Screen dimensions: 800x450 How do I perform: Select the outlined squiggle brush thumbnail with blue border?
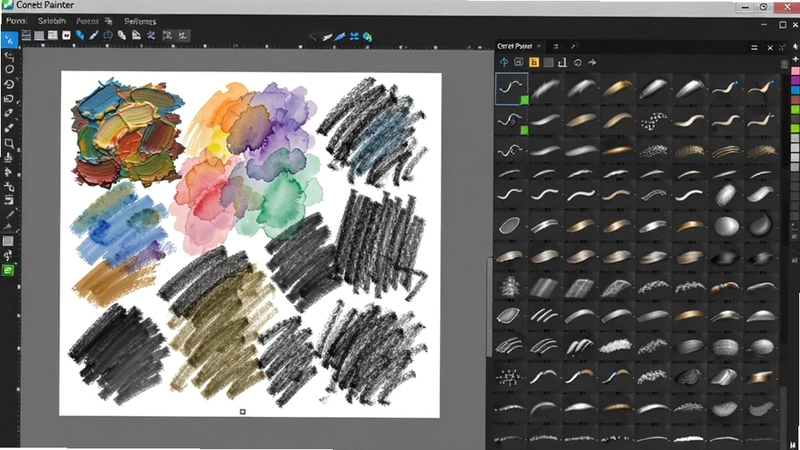(511, 88)
